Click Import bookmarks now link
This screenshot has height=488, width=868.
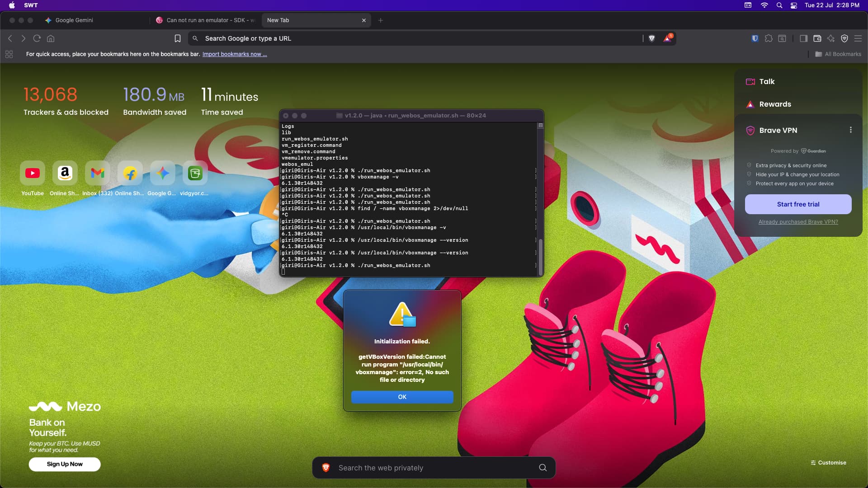point(234,54)
